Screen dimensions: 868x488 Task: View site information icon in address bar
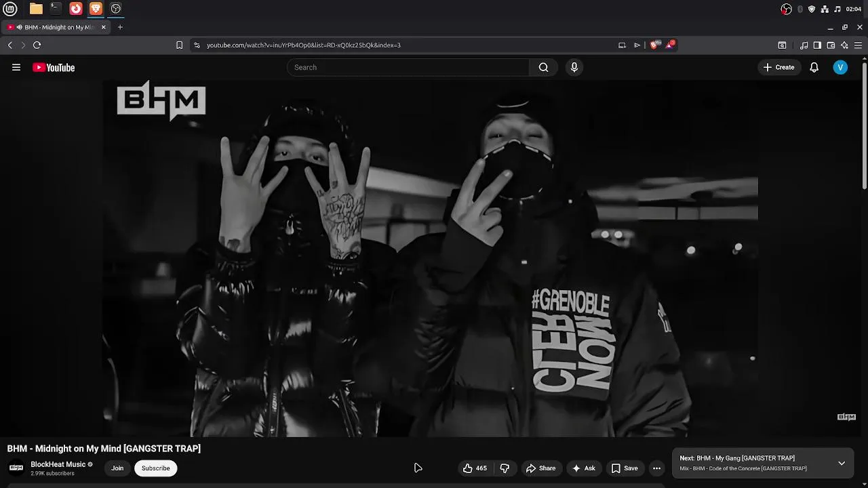pyautogui.click(x=197, y=45)
